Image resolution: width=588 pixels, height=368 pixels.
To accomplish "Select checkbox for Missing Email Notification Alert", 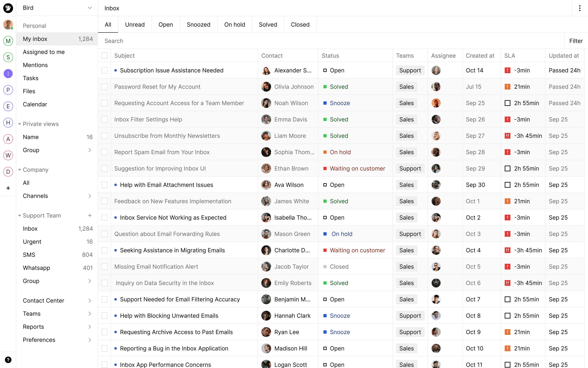I will (x=105, y=267).
